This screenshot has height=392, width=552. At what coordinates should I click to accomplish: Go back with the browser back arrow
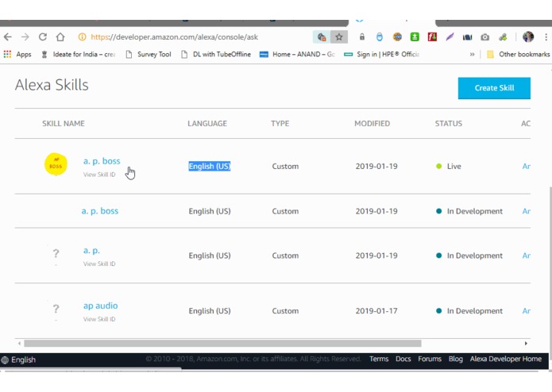(x=8, y=37)
